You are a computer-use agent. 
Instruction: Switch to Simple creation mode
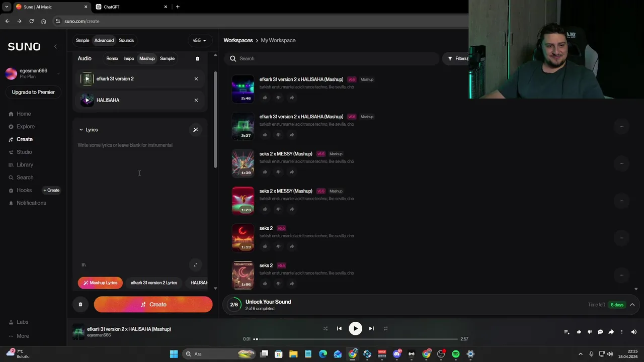pyautogui.click(x=83, y=40)
